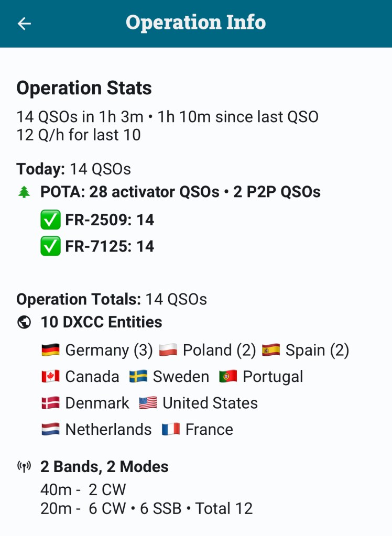Tap the Germany flag icon

[50, 350]
